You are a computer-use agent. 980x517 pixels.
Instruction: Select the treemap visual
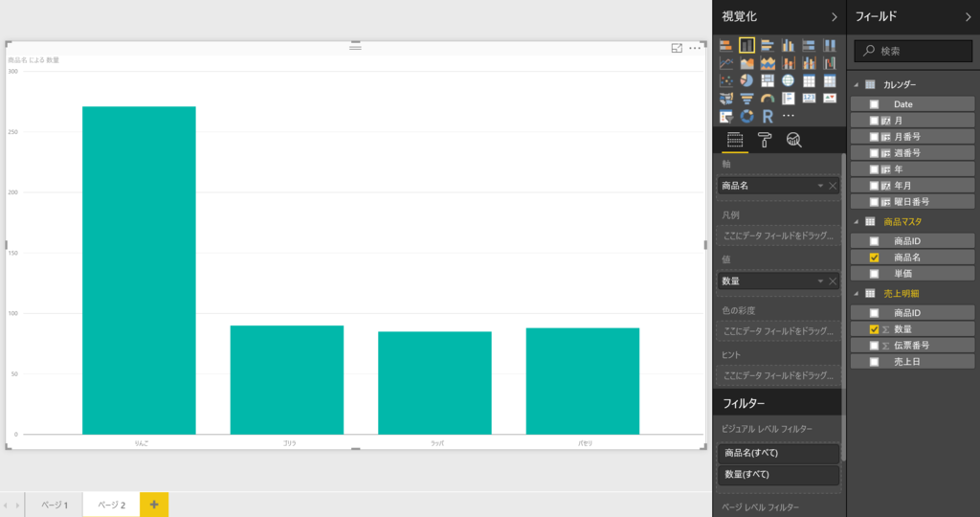pos(768,80)
